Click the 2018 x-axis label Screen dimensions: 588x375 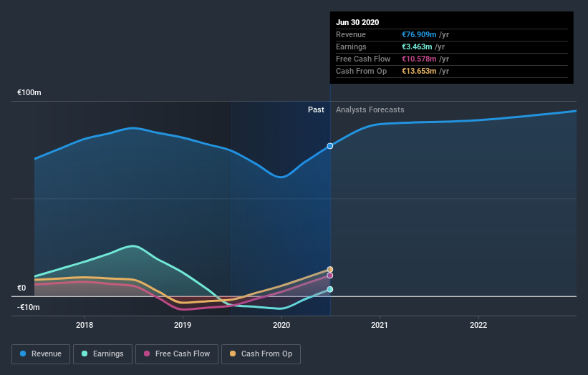coord(85,325)
